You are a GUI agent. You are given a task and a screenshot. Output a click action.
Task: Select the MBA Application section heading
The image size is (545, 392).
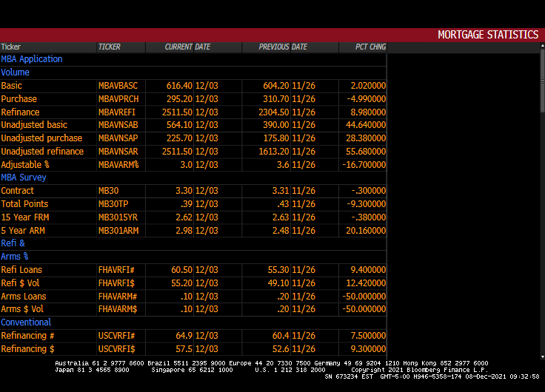32,59
